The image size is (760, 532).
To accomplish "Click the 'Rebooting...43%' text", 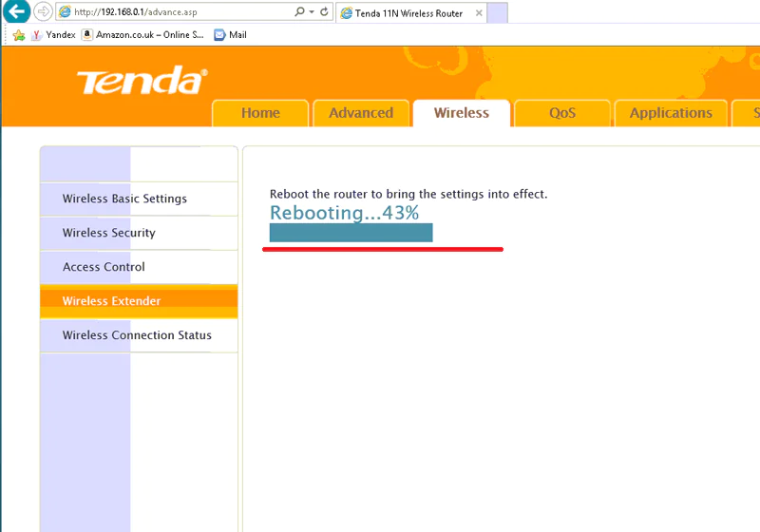I will click(x=344, y=213).
